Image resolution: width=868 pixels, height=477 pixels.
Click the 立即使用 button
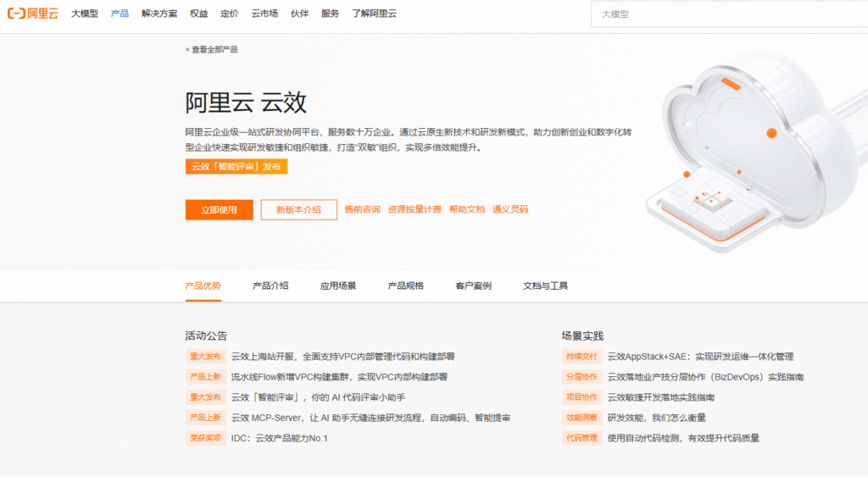[220, 210]
